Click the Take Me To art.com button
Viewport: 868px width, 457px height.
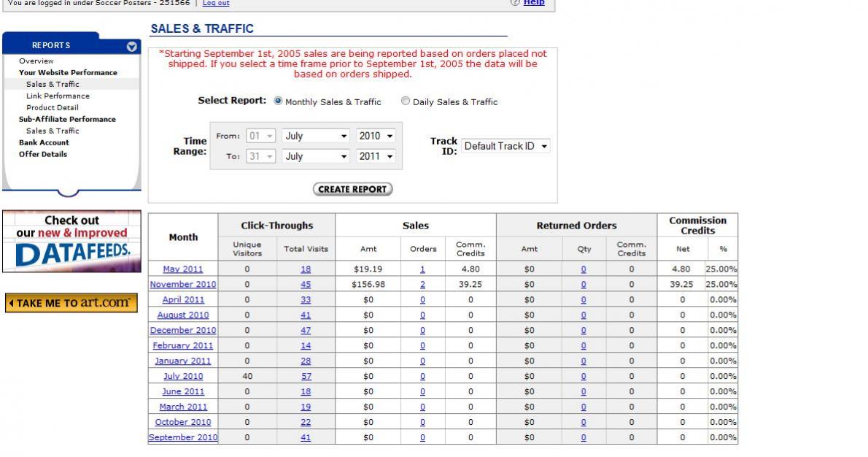(x=71, y=303)
